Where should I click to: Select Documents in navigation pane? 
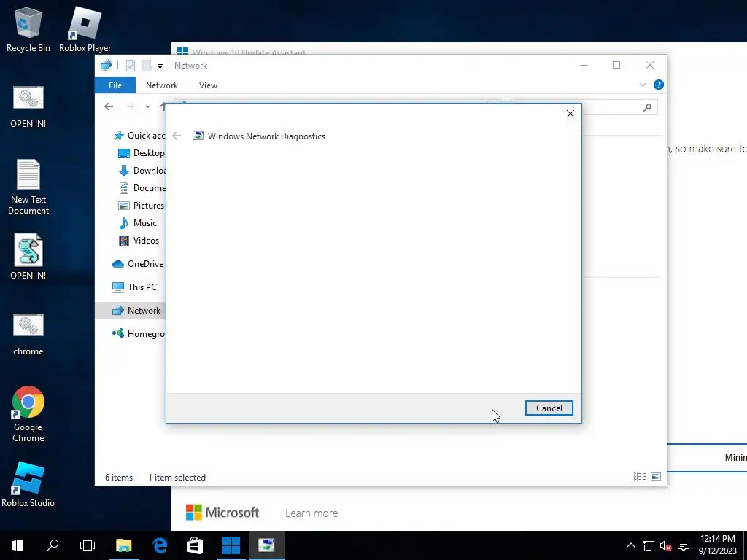coord(142,188)
